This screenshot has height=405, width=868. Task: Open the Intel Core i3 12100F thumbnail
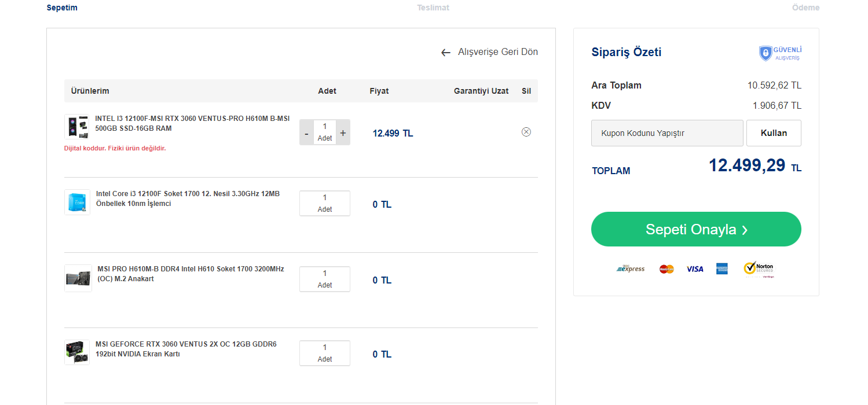click(x=77, y=202)
